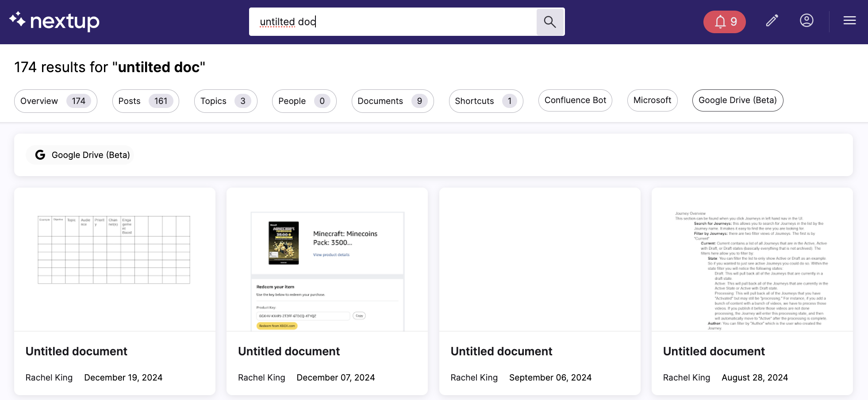Screen dimensions: 868x400
Task: Click the pencil compose icon
Action: [x=772, y=21]
